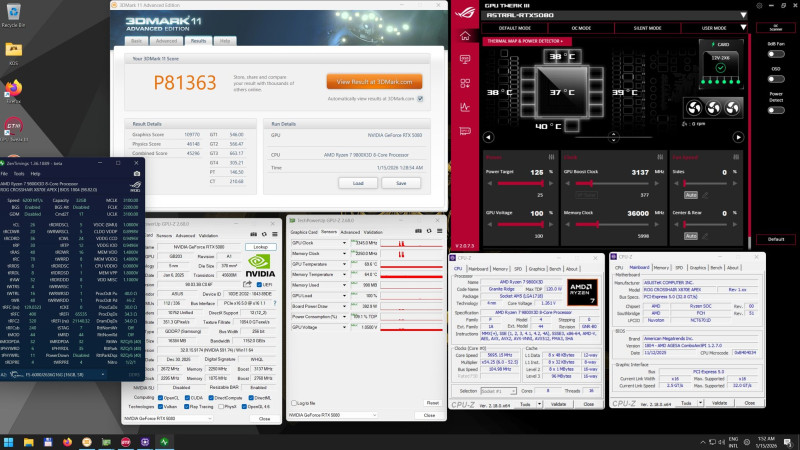Edit the Center & Rear fan curve pencil icon
The image size is (800, 450).
tap(705, 236)
